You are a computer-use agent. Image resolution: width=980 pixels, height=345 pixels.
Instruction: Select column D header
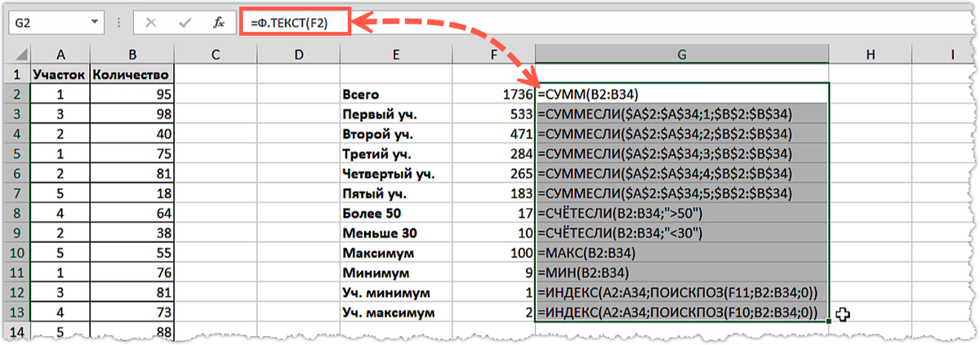point(298,54)
